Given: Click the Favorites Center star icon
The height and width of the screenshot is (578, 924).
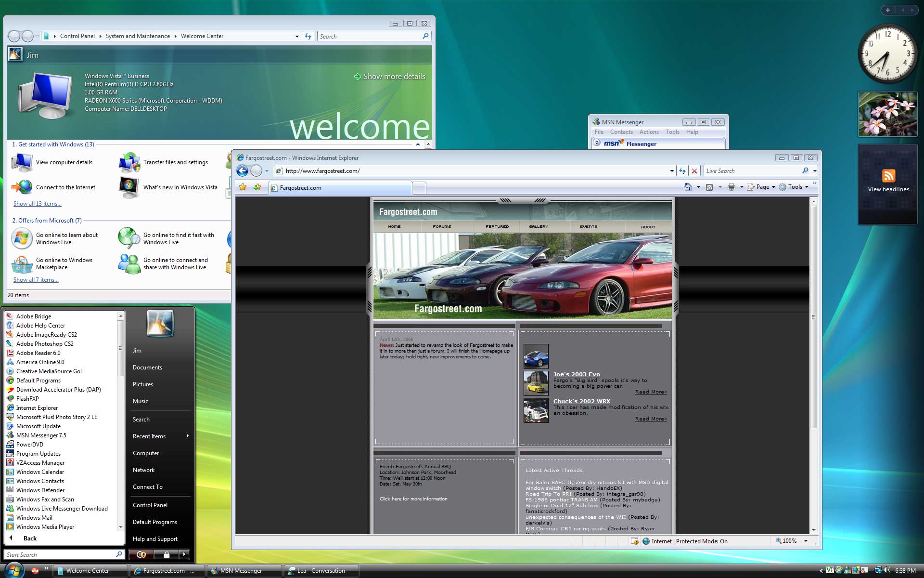Looking at the screenshot, I should tap(243, 187).
